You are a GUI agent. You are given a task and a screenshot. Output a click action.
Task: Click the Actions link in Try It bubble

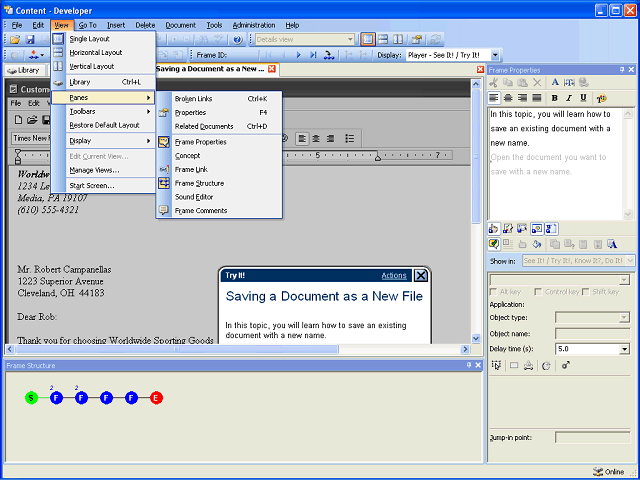point(394,276)
